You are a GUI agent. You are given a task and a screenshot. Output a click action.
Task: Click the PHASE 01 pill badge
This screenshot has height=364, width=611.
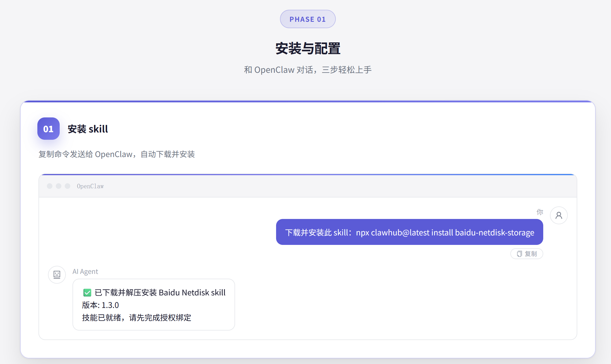point(308,19)
